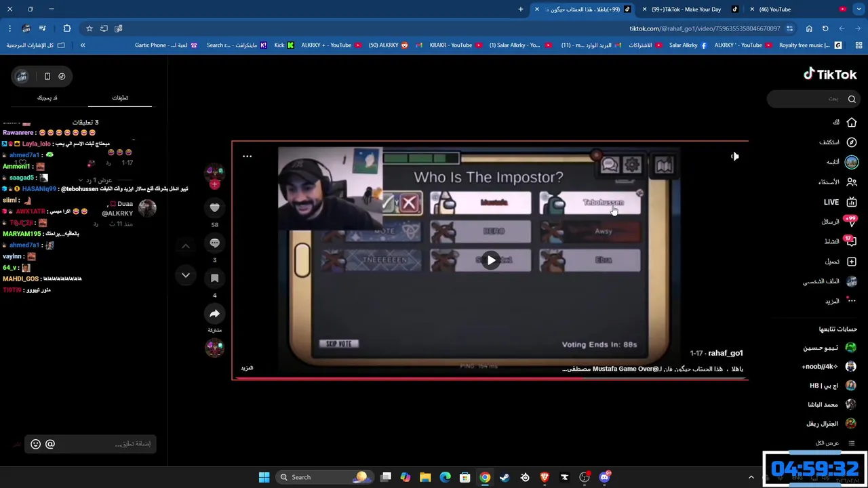Open LIVE in the sidebar
The image size is (868, 488).
(x=840, y=202)
